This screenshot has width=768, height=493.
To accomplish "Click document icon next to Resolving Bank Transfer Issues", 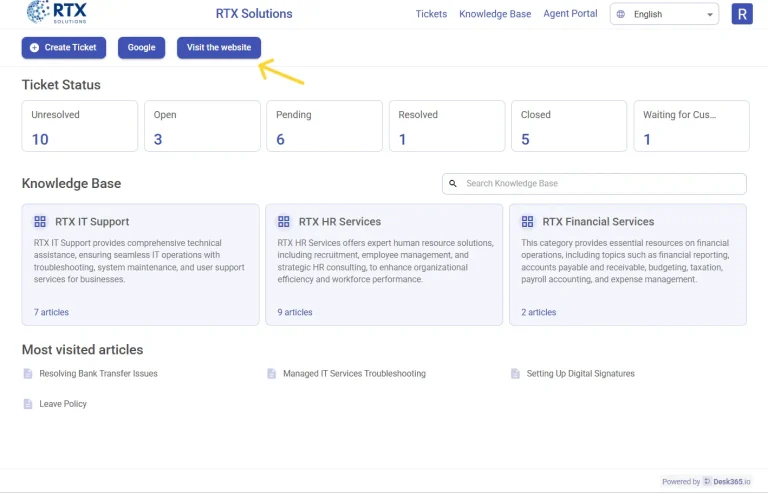I will click(28, 374).
